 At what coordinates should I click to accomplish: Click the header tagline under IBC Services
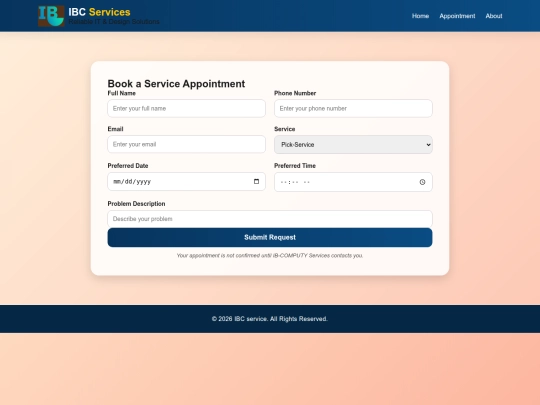pos(114,22)
